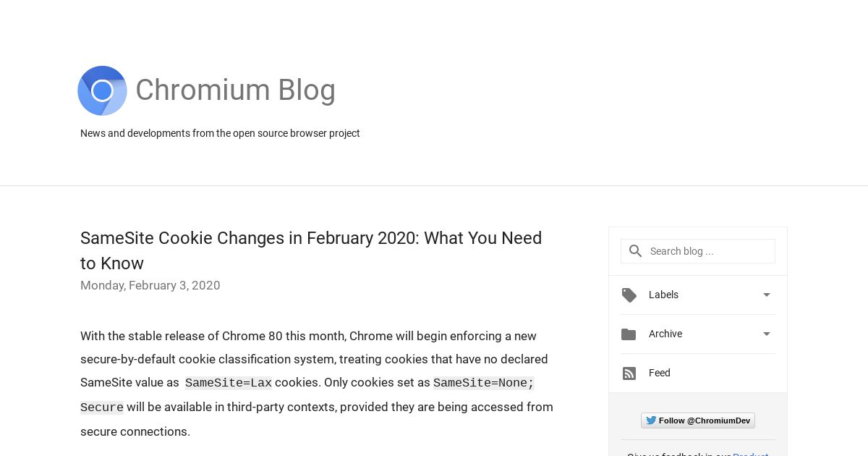
Task: Expand the Labels dropdown arrow
Action: (x=767, y=295)
